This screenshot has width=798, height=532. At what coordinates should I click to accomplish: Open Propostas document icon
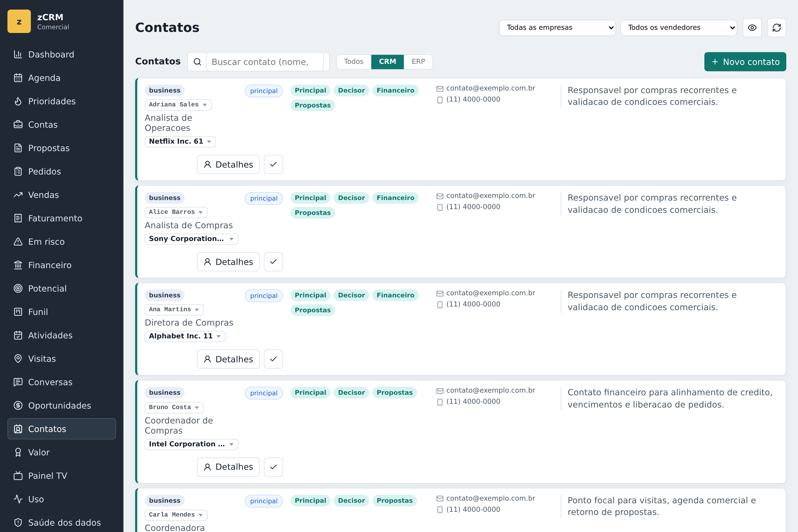click(18, 148)
